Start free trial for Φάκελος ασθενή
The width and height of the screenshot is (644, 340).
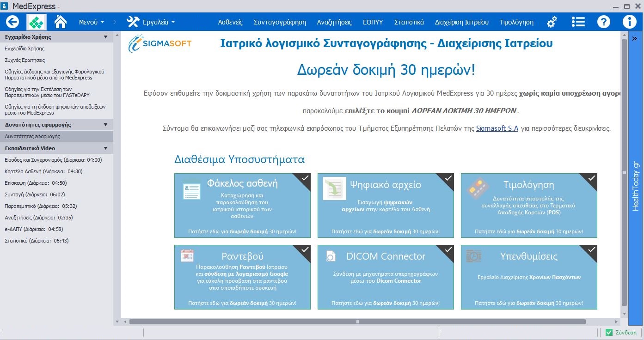click(242, 231)
